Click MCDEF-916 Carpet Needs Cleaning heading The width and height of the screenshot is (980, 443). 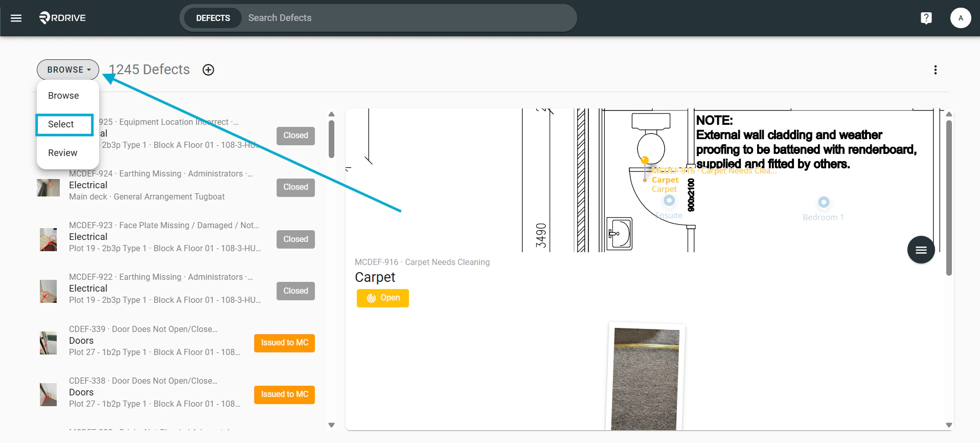click(x=422, y=262)
